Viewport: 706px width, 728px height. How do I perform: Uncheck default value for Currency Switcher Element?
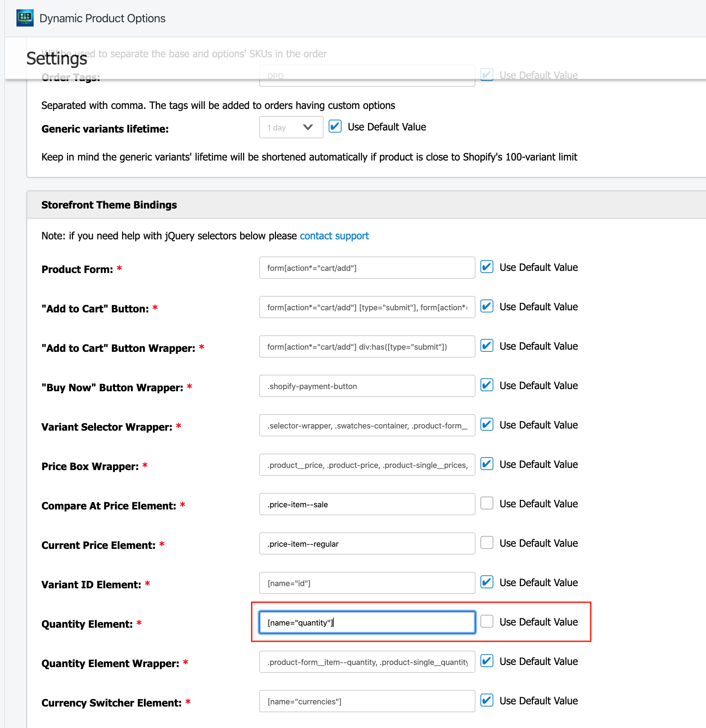tap(487, 700)
